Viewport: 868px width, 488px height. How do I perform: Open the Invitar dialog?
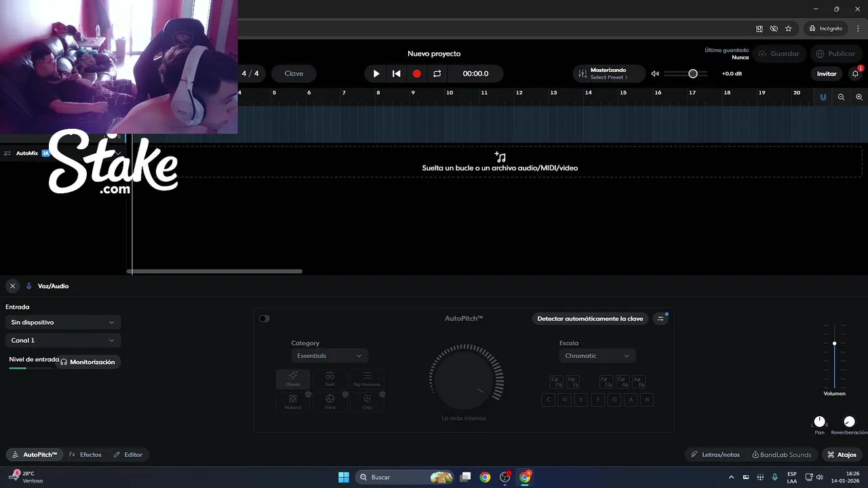click(x=827, y=74)
